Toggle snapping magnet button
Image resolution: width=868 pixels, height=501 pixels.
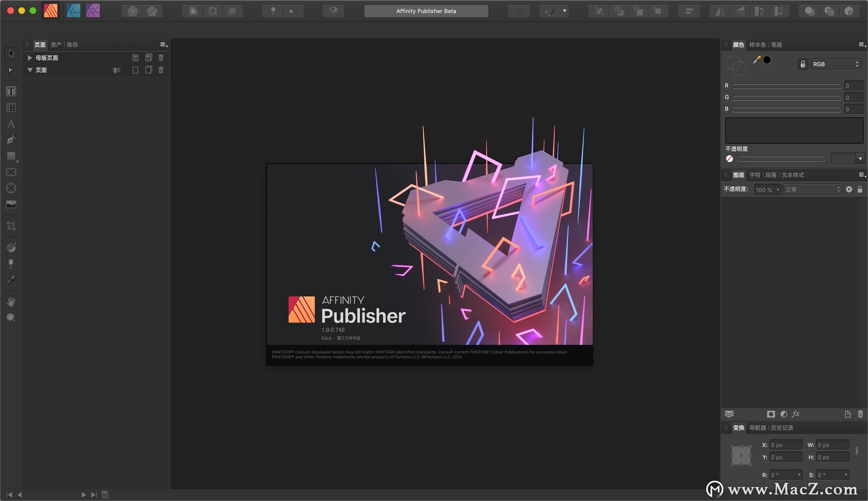(549, 11)
